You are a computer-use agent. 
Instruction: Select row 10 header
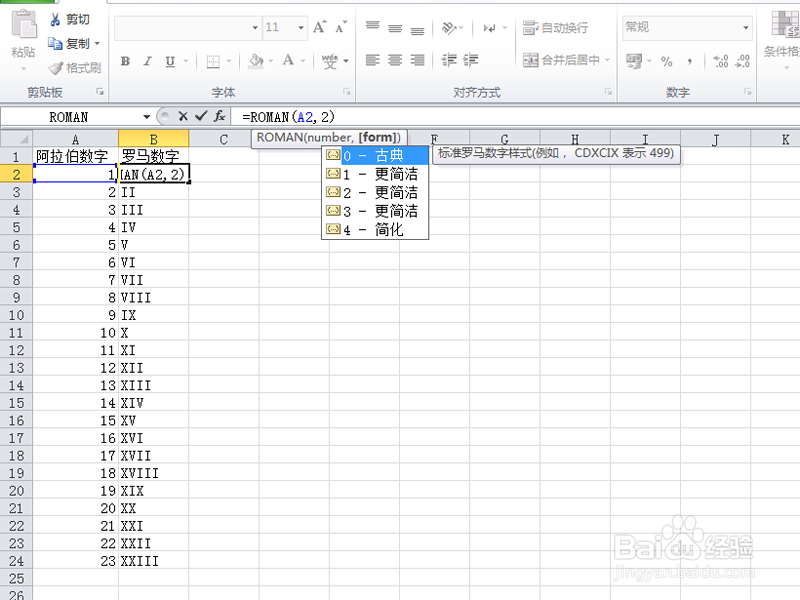pos(16,315)
